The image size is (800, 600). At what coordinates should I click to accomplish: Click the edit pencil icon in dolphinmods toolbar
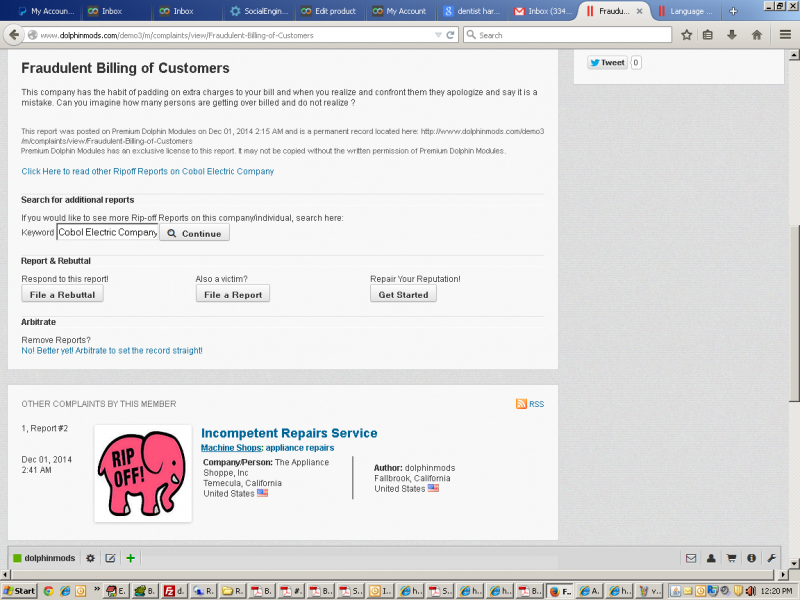(x=110, y=558)
